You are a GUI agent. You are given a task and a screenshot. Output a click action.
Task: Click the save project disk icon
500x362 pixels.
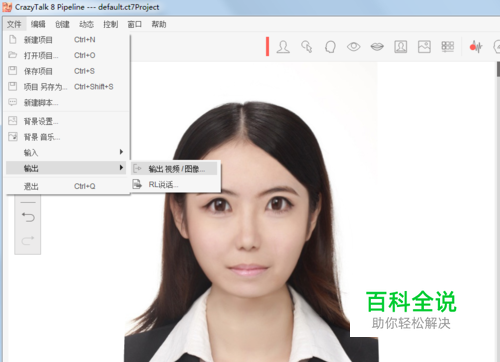tap(13, 70)
